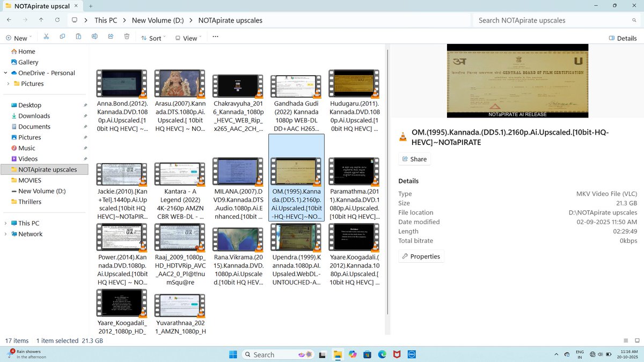Click the Delete trash icon

pos(127,37)
